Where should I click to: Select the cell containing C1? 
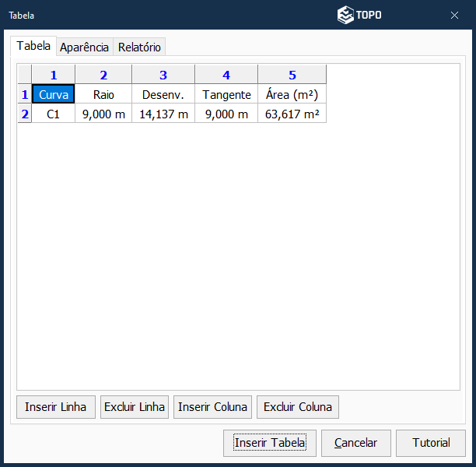pyautogui.click(x=54, y=114)
